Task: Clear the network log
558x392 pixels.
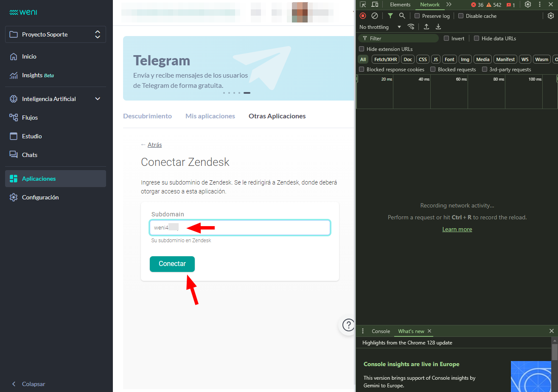Action: click(x=375, y=16)
